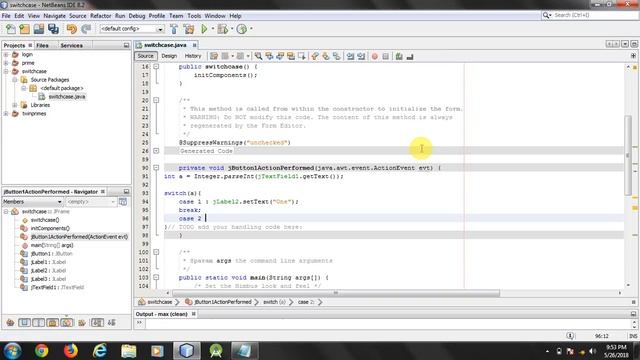This screenshot has height=360, width=640.
Task: Toggle the Javadoc window icon in Navigator header
Action: [x=123, y=202]
